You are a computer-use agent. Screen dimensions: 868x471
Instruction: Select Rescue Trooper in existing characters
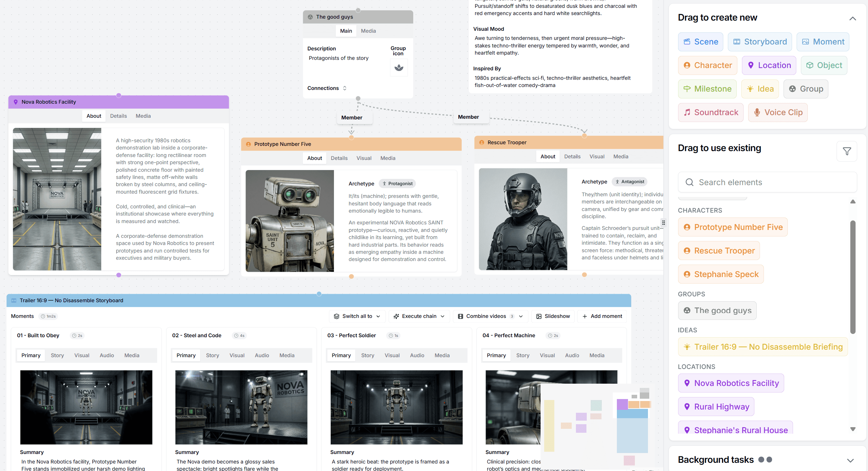click(719, 251)
